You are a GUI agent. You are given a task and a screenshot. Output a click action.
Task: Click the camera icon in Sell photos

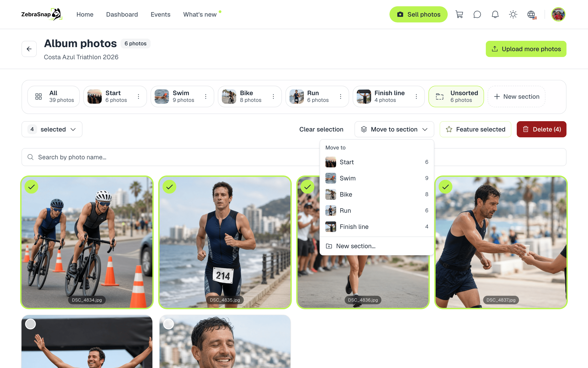point(400,14)
